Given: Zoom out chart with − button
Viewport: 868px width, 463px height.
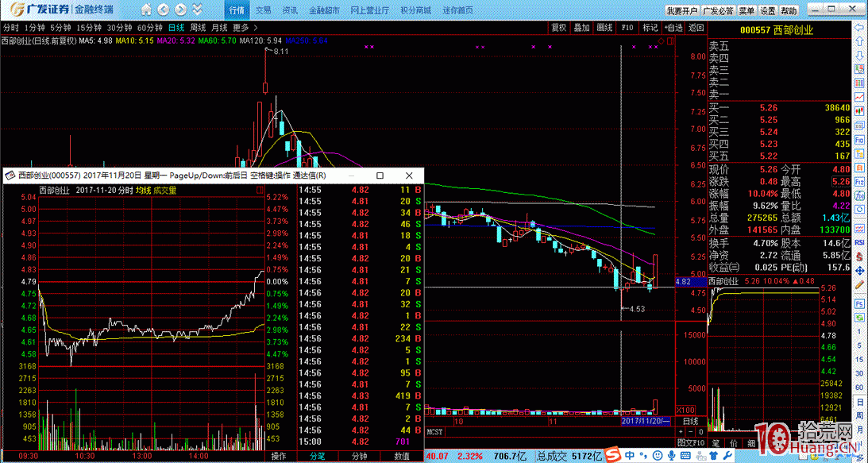Looking at the screenshot, I should [691, 432].
